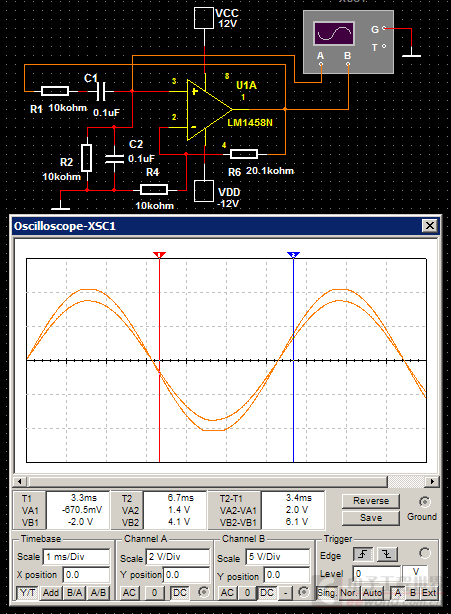Screen dimensions: 451x614
Task: Click the red T1 cursor marker
Action: (x=159, y=255)
